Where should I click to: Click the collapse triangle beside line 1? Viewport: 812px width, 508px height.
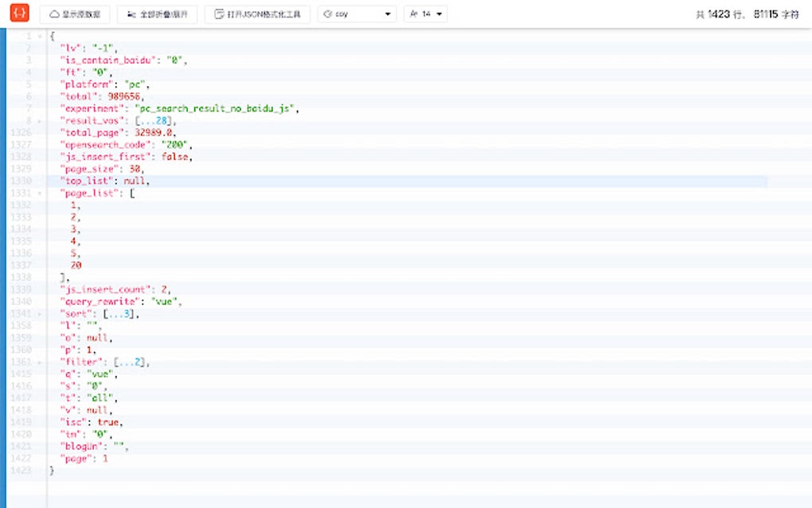38,36
